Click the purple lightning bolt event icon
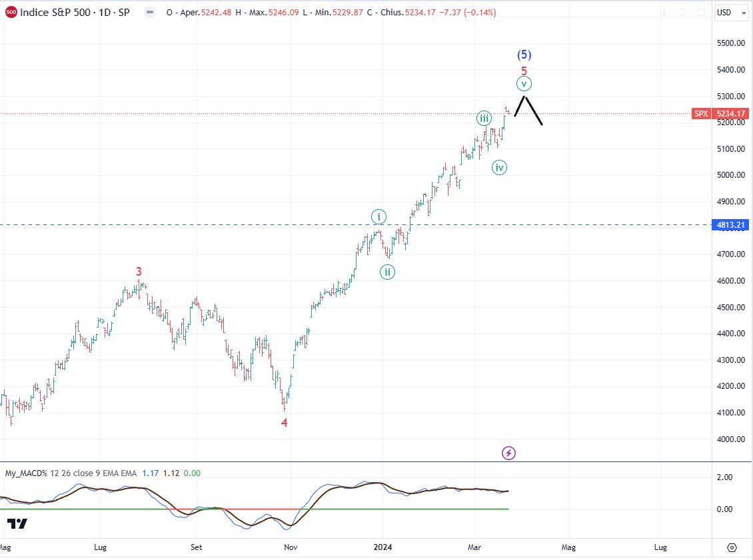The height and width of the screenshot is (560, 753). 508,453
